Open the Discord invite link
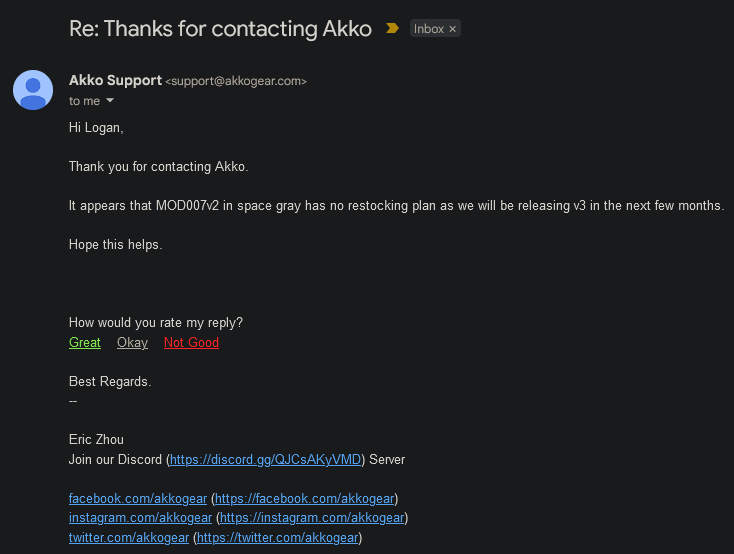 tap(265, 460)
